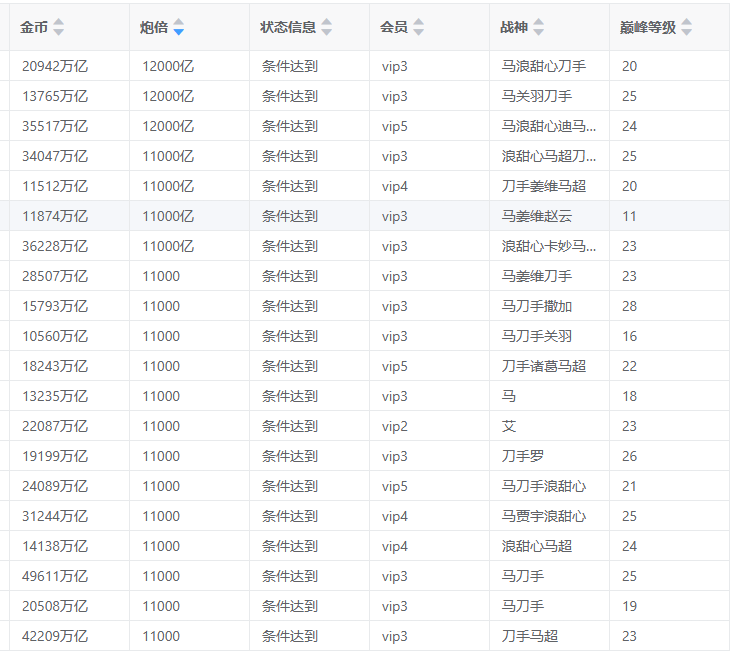Select the row with 马刀手撒加
Screen dimensions: 730x667
coord(537,306)
